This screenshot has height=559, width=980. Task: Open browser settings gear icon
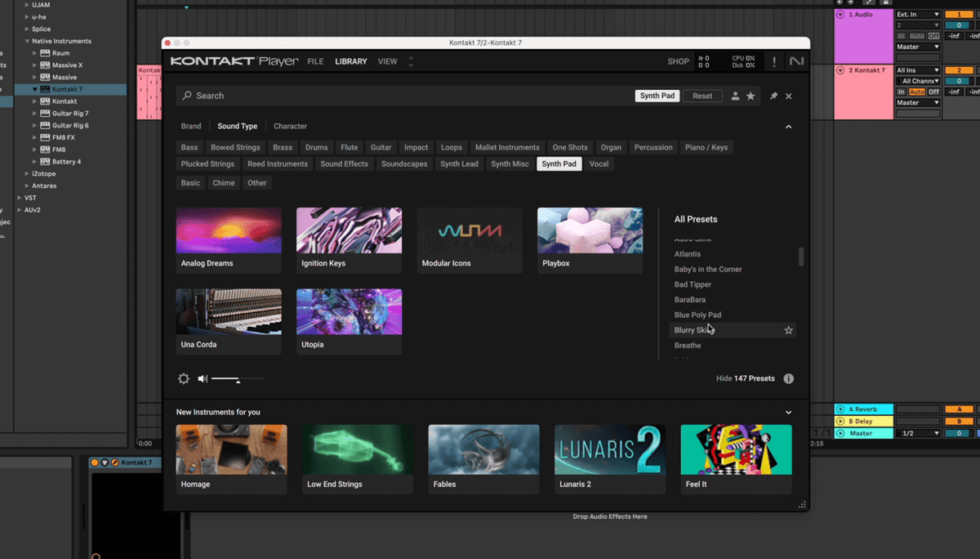pyautogui.click(x=184, y=378)
